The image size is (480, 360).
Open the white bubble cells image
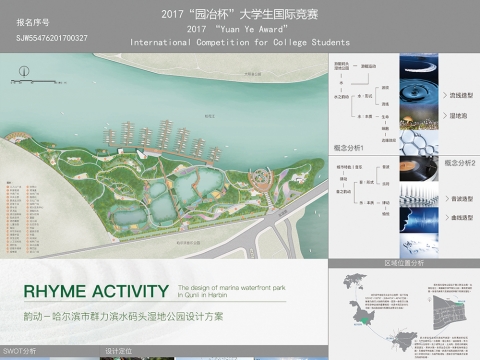pos(419,142)
